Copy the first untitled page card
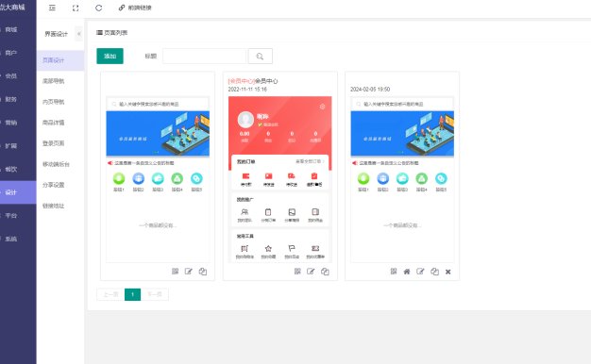This screenshot has height=364, width=591. (x=203, y=272)
